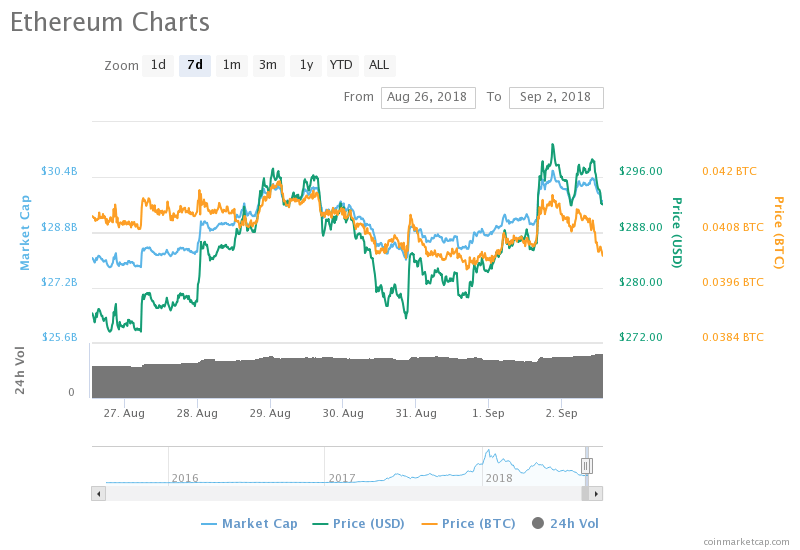Click the gray 24h volume area
This screenshot has height=550, width=800.
[x=347, y=379]
